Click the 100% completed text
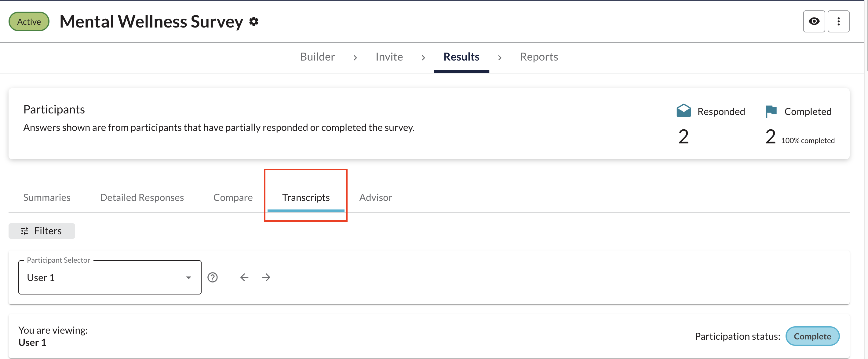This screenshot has width=868, height=359. click(x=808, y=140)
